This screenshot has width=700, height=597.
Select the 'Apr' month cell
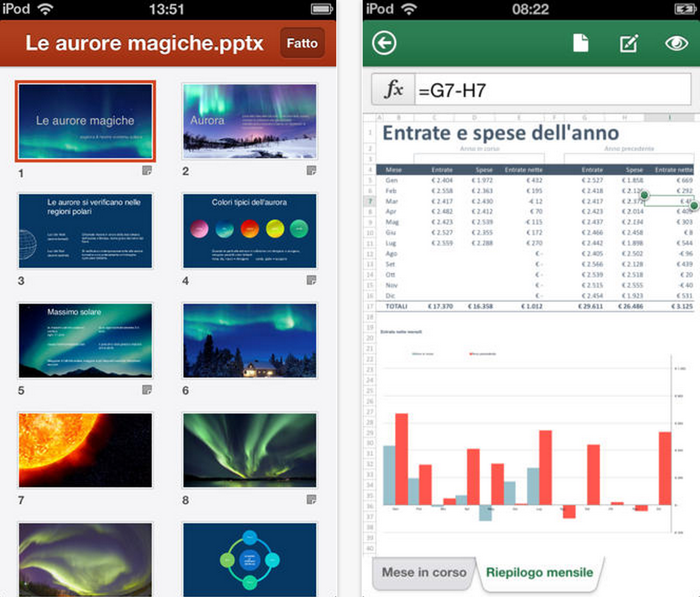click(391, 211)
